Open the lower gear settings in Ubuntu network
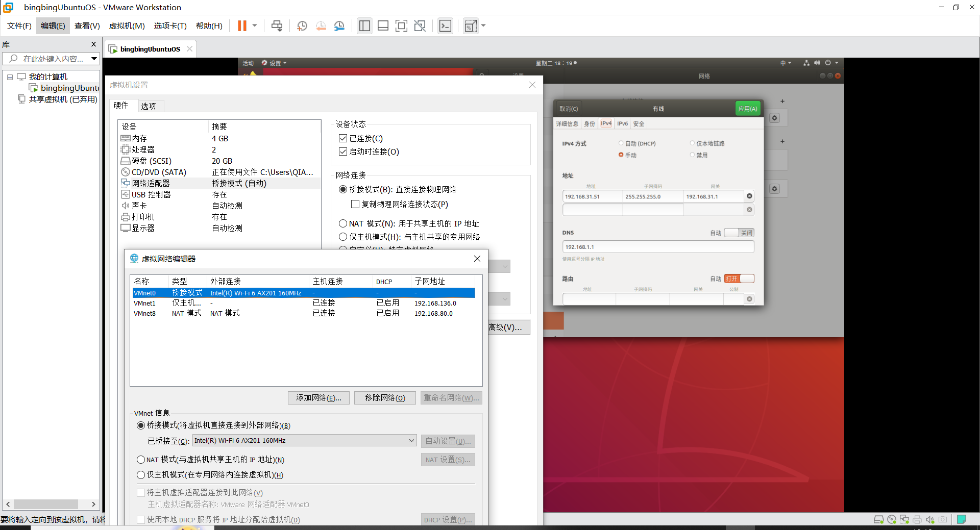Viewport: 980px width, 530px height. 774,189
